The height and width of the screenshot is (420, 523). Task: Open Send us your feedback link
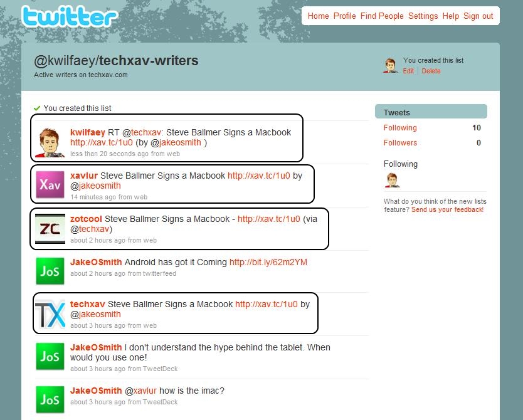click(447, 209)
